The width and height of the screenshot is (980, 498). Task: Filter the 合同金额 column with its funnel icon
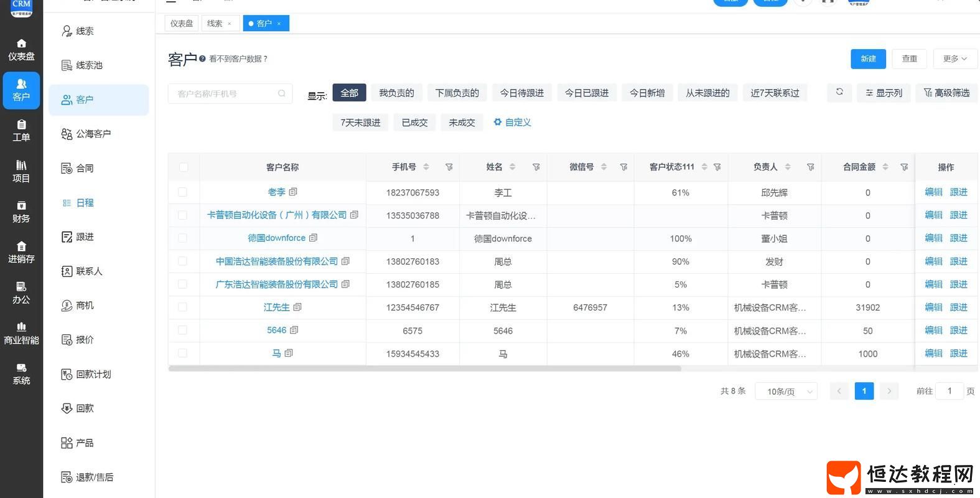[x=904, y=167]
